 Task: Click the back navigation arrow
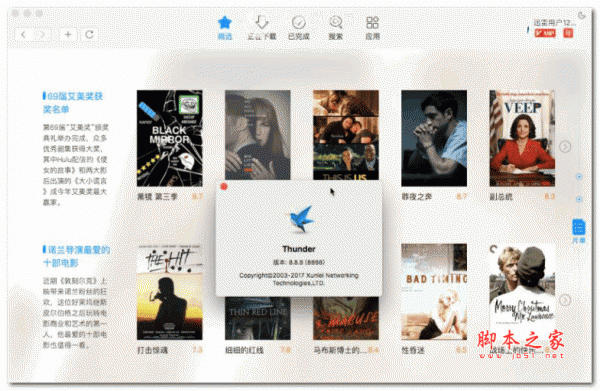click(23, 34)
